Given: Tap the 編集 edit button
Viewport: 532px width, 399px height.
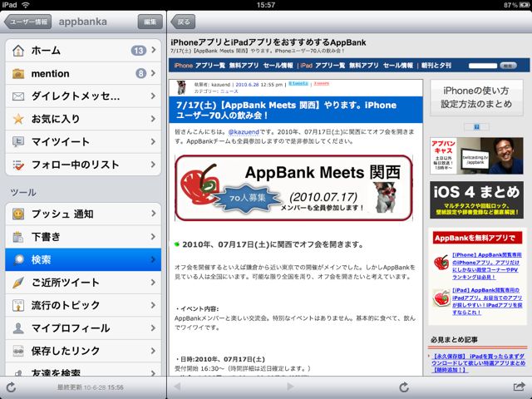Looking at the screenshot, I should point(150,22).
